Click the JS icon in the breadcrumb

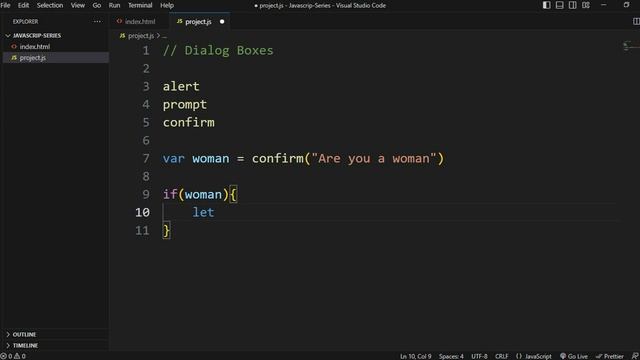122,36
